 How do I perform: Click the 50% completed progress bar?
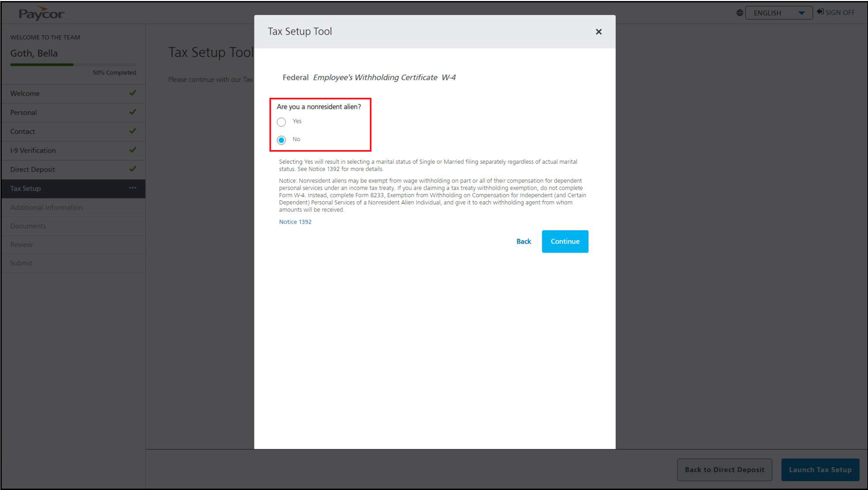click(73, 65)
